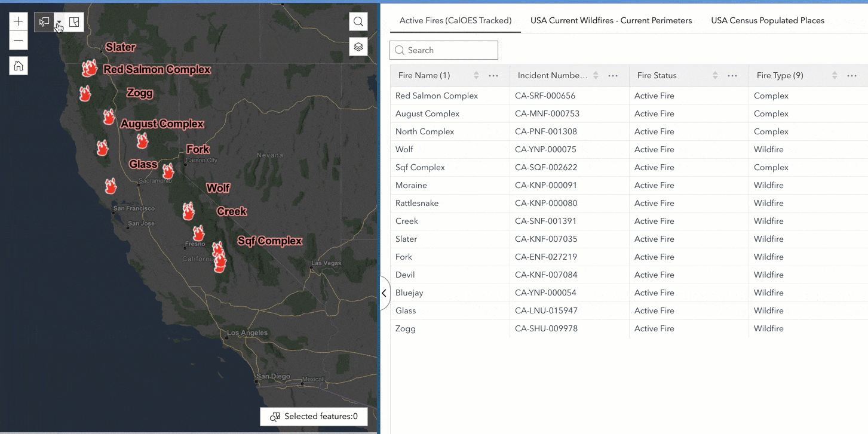Sort by Fire Type column arrows
Viewport: 868px width, 434px height.
835,76
